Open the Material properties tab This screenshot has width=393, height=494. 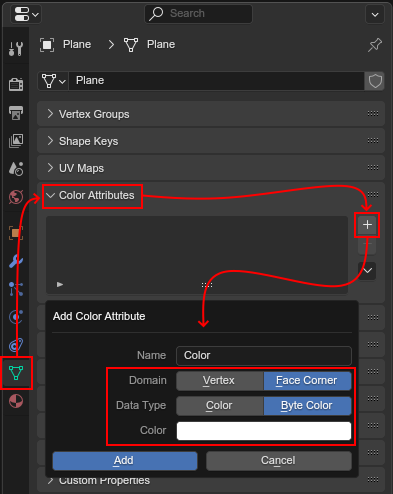(16, 401)
